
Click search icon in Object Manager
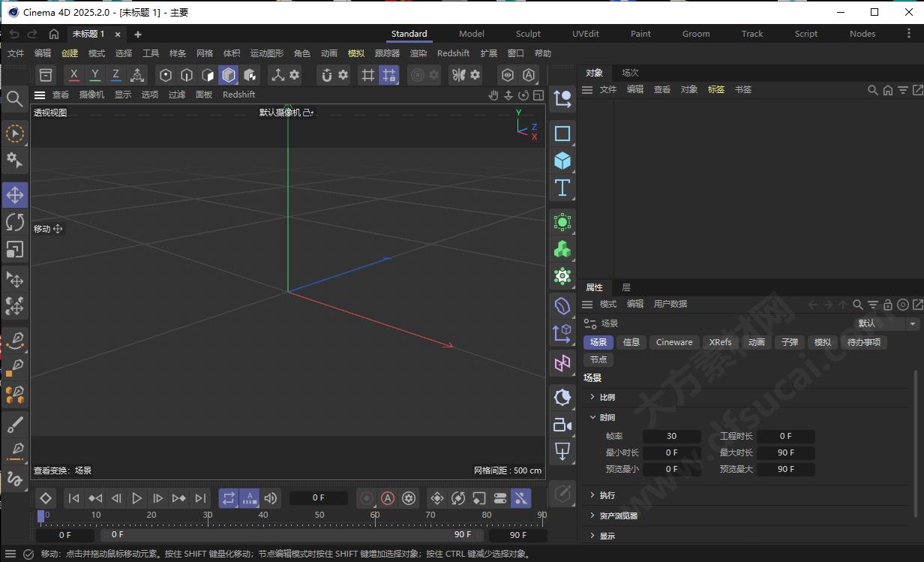click(872, 89)
